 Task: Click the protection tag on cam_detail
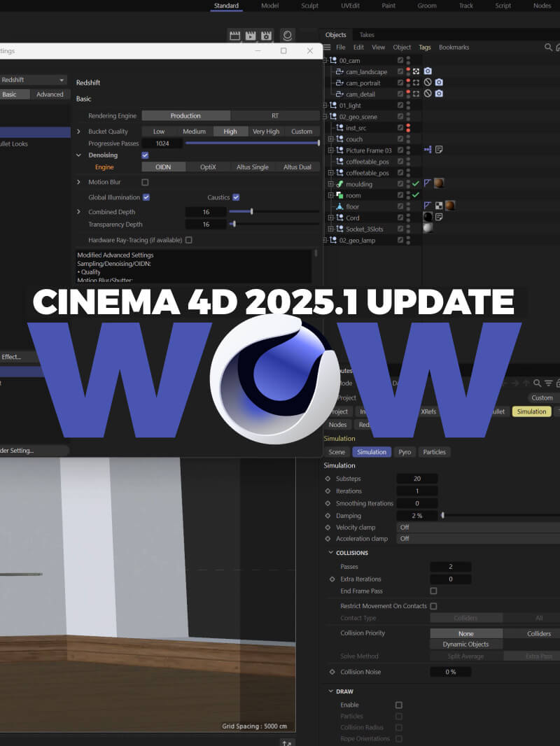tap(428, 93)
